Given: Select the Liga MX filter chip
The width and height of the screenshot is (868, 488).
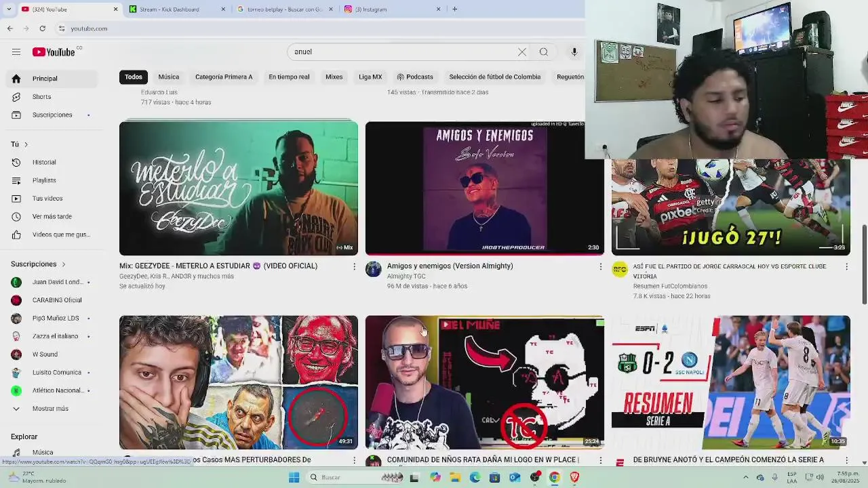Looking at the screenshot, I should (370, 77).
